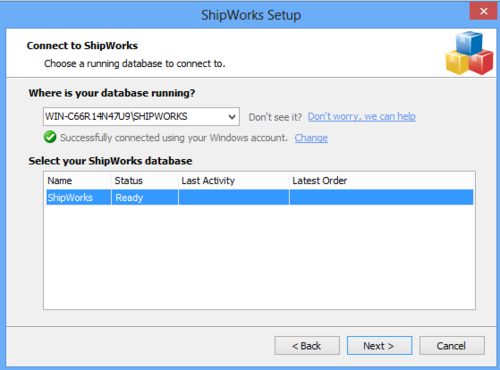Click the ShipWorks Setup title bar

point(251,15)
